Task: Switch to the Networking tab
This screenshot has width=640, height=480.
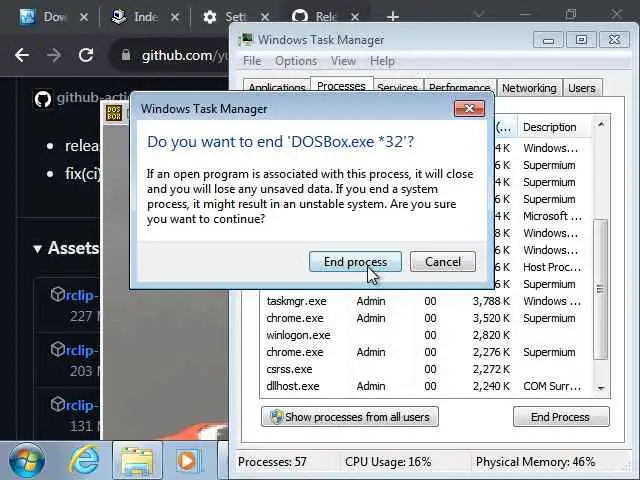Action: click(x=529, y=87)
